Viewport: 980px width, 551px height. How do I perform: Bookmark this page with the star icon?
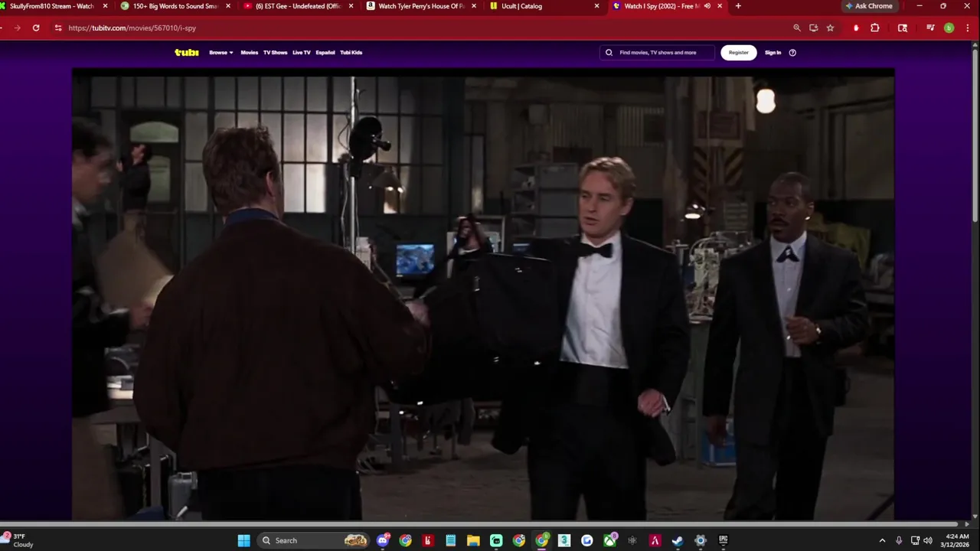[830, 28]
